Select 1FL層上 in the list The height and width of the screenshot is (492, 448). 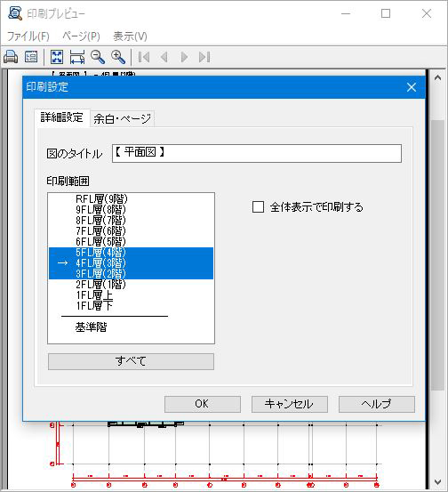coord(131,295)
